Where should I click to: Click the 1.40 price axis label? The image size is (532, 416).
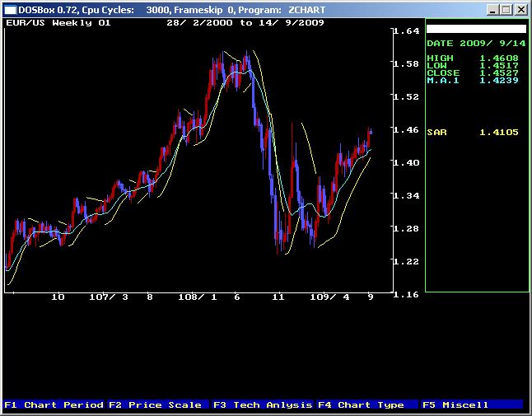coord(407,162)
